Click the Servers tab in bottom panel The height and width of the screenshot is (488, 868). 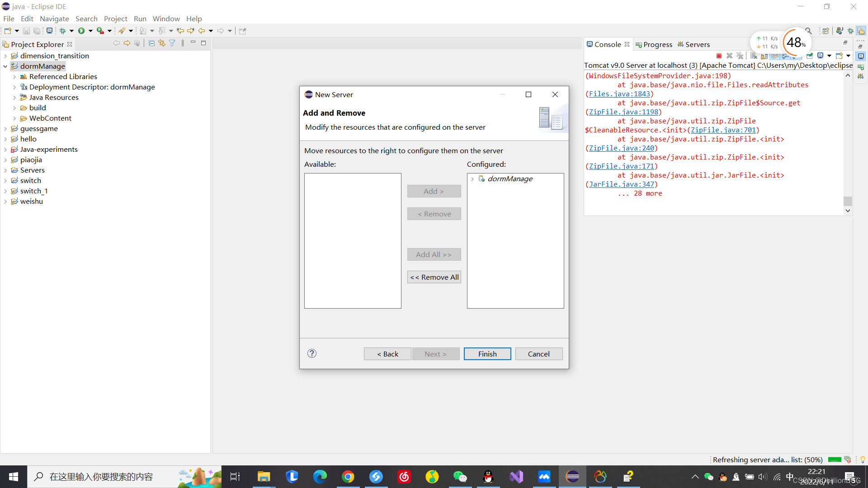697,44
